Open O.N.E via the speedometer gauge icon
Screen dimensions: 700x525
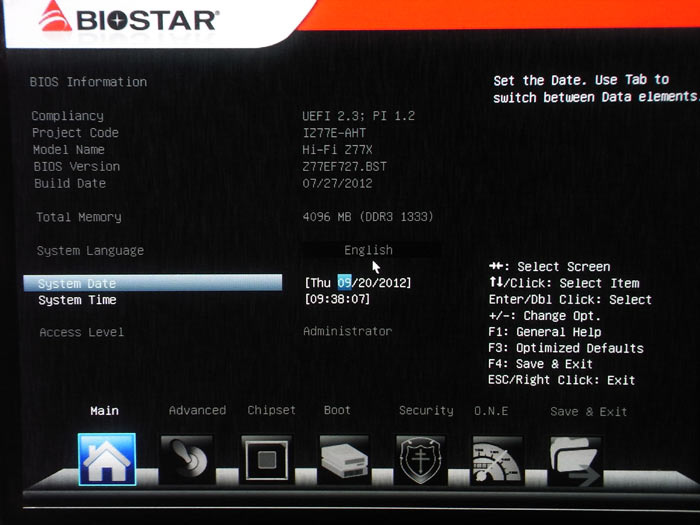pos(497,461)
